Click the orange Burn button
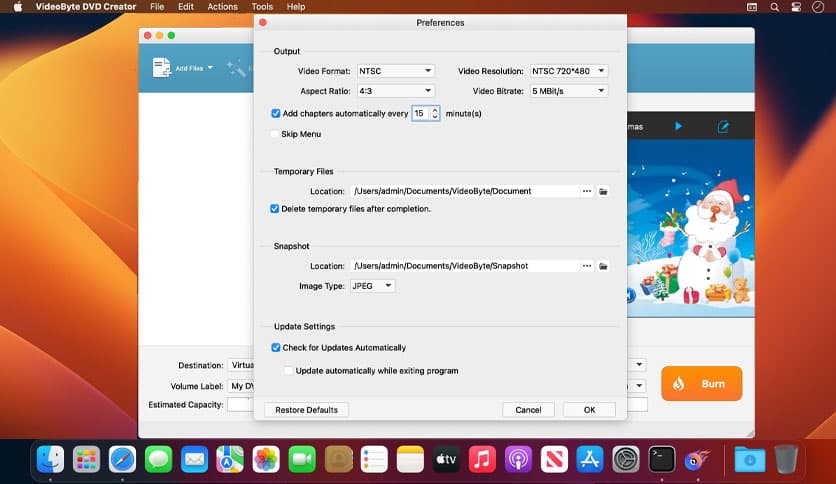836x484 pixels. click(x=702, y=383)
